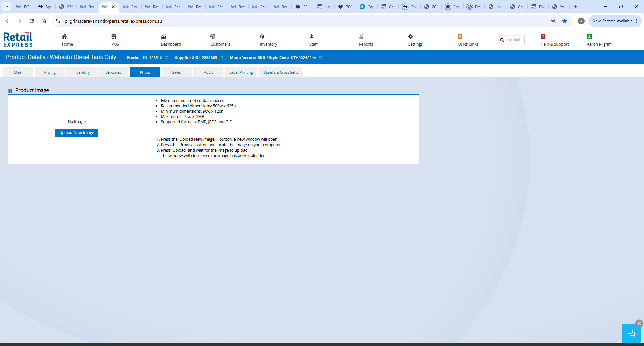
Task: Go back to the previous page
Action: [7, 21]
